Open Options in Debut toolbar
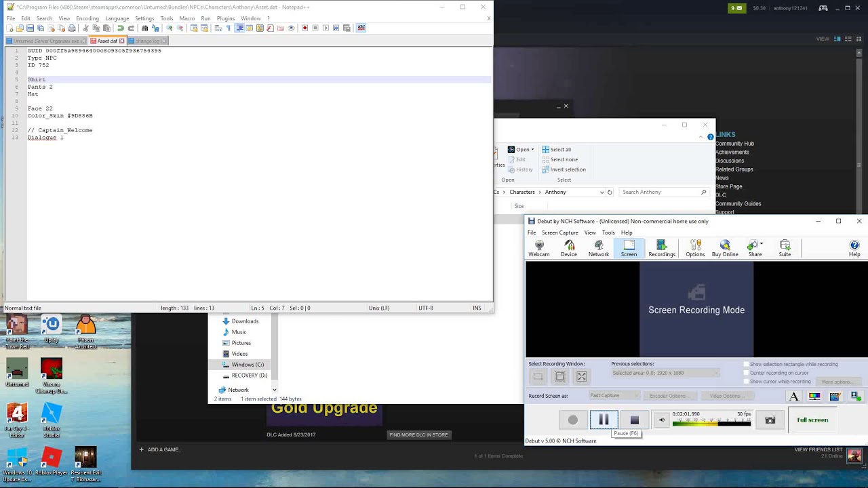The image size is (868, 488). click(695, 248)
